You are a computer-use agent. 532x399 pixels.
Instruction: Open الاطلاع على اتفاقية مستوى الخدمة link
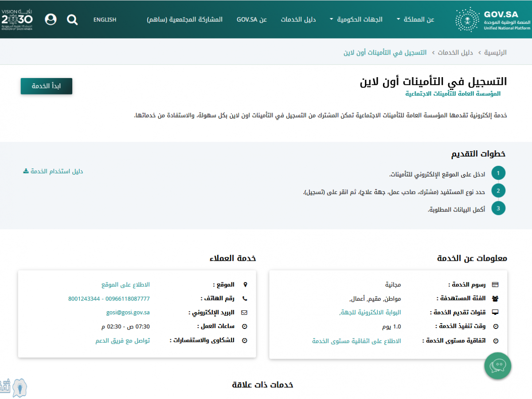tap(357, 341)
